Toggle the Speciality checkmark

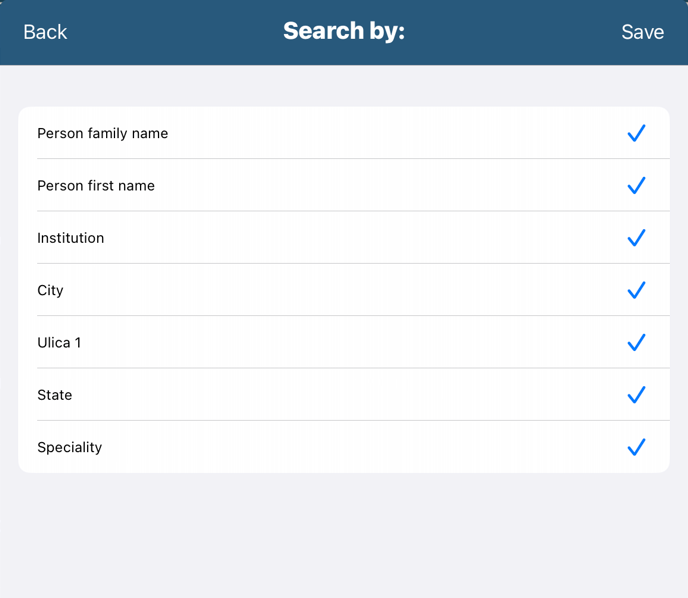pos(636,447)
